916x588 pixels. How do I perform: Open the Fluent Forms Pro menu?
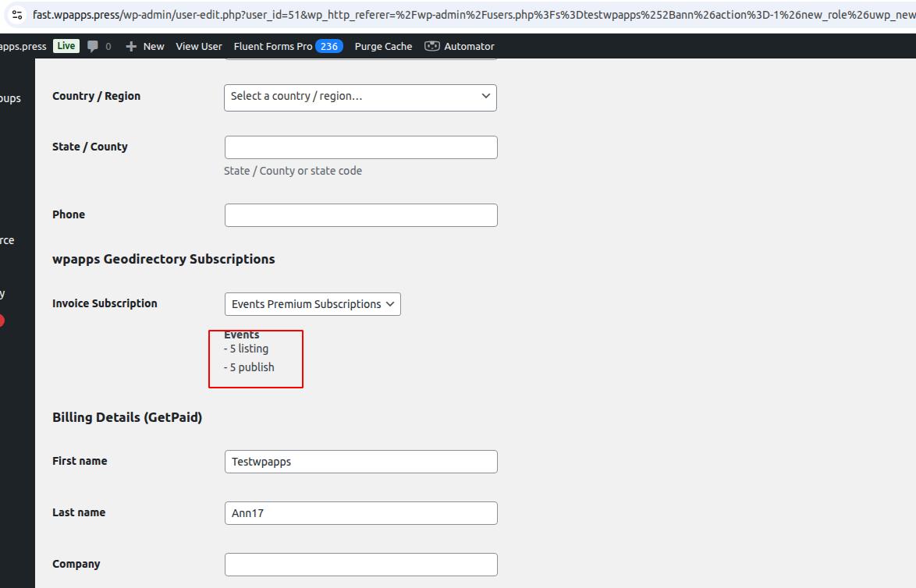point(273,46)
